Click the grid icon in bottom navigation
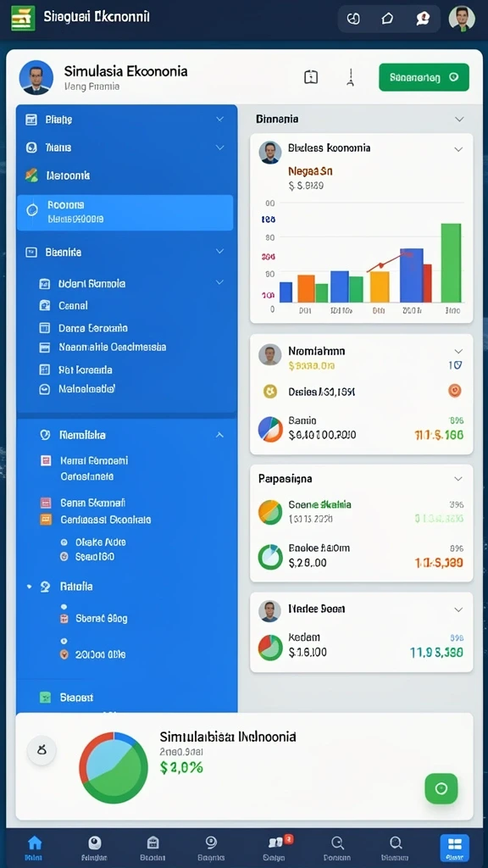488x868 pixels. (x=454, y=848)
